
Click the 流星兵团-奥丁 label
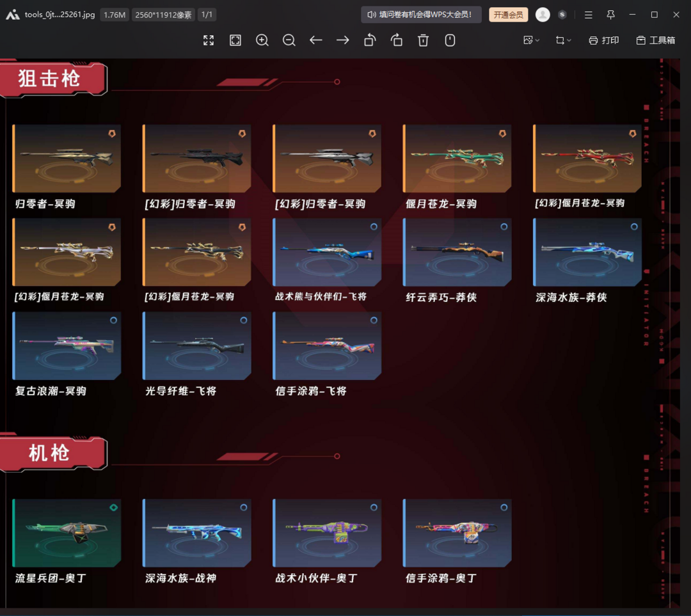pos(51,578)
